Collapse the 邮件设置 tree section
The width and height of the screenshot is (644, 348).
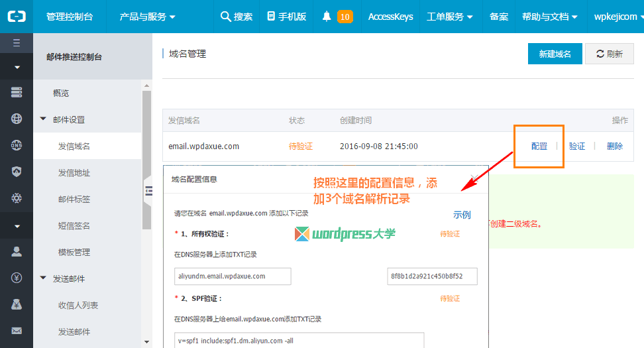click(44, 119)
